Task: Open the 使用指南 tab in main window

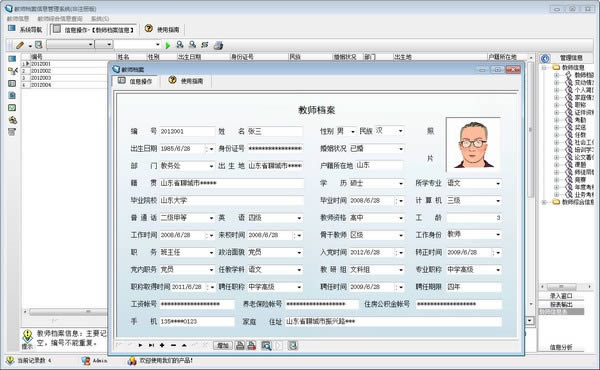Action: click(162, 29)
